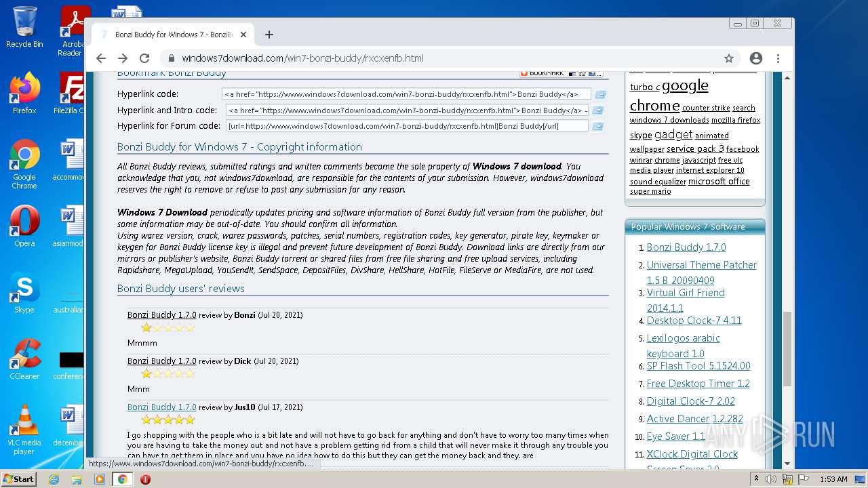
Task: Copy the Hyperlink code via icon
Action: tap(600, 94)
